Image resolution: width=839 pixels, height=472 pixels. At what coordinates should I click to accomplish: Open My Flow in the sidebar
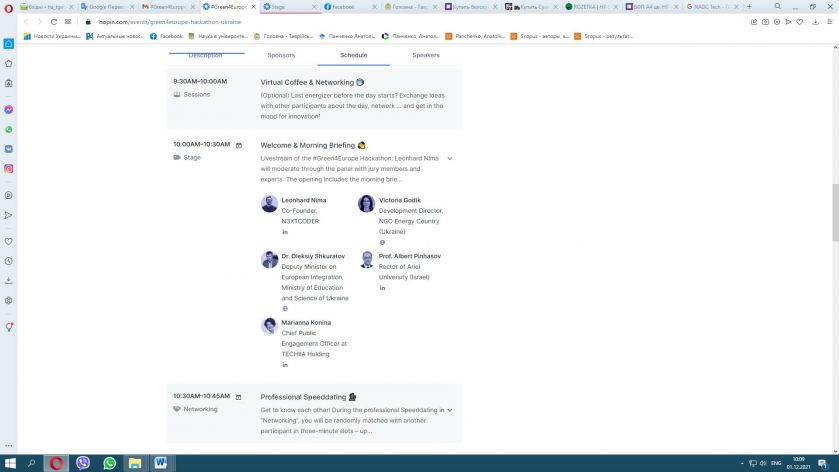pyautogui.click(x=9, y=215)
